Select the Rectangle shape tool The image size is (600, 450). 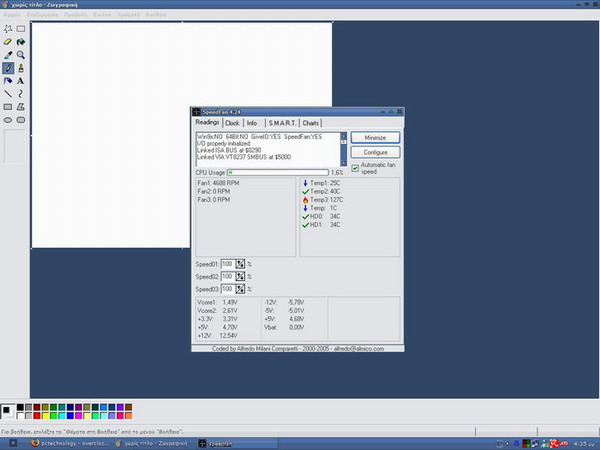[x=8, y=107]
